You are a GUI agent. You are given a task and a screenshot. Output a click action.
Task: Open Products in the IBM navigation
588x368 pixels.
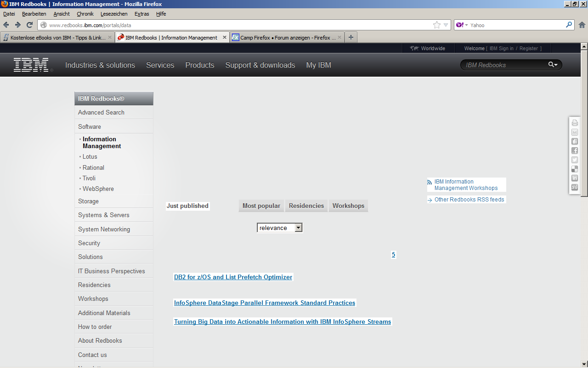(200, 65)
